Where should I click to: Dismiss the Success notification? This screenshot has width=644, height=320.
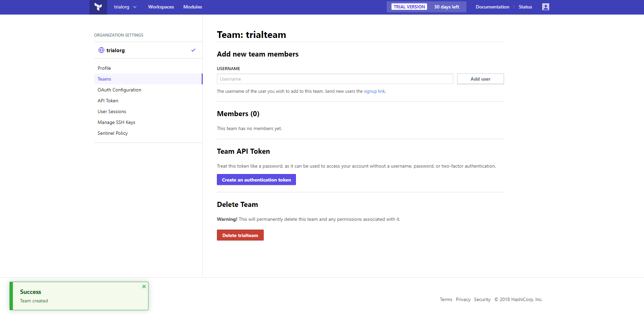click(144, 286)
